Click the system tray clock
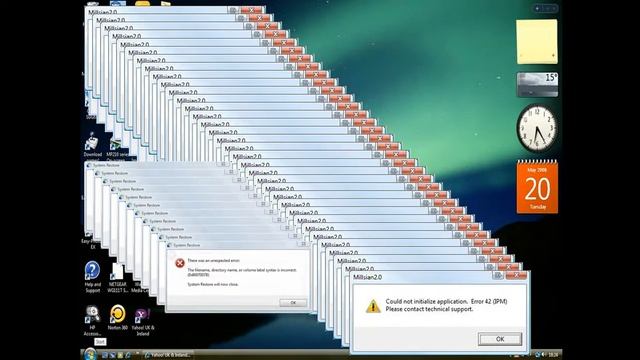Viewport: 640px width, 360px height. [553, 355]
